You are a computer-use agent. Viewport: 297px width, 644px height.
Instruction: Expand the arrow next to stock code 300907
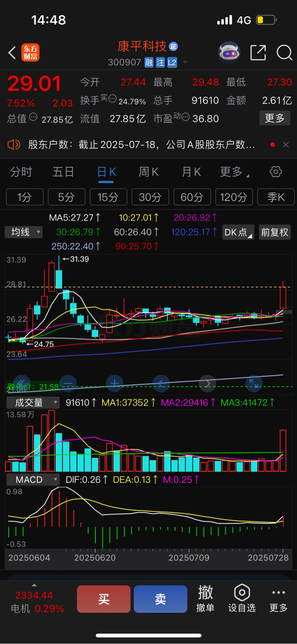185,62
